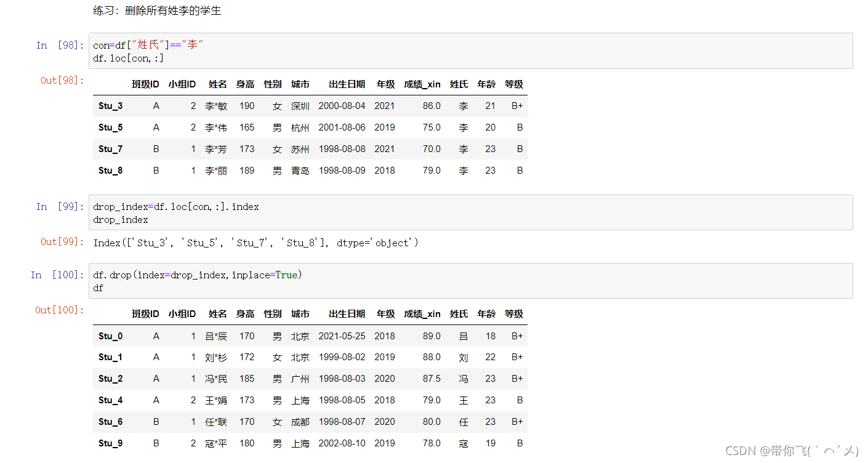The height and width of the screenshot is (463, 868).
Task: Click 小组ID header in Out[100] table
Action: point(182,314)
